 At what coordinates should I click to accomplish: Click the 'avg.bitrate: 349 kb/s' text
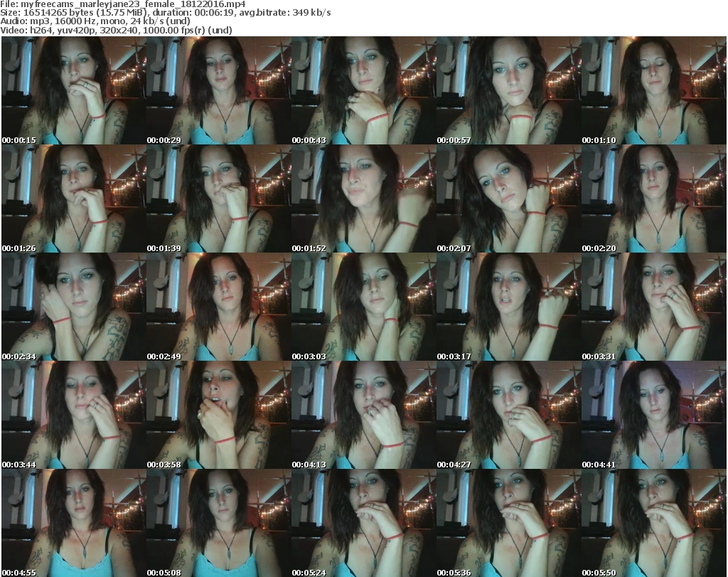click(286, 13)
